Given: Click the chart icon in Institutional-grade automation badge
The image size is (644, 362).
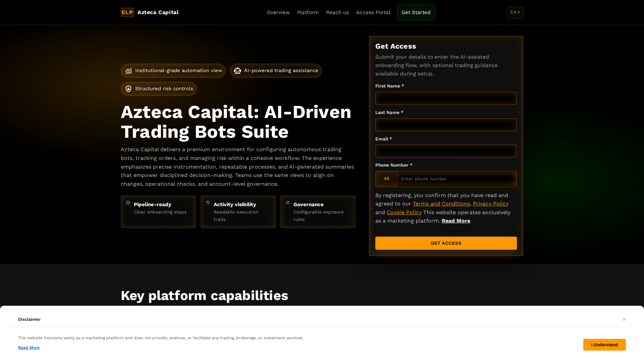Looking at the screenshot, I should 128,71.
